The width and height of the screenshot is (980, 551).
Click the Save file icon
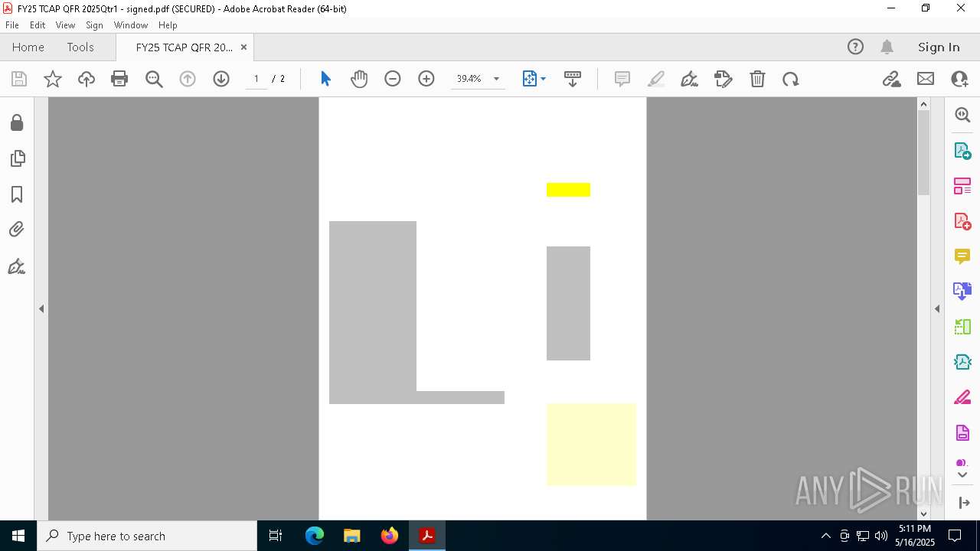[x=19, y=79]
